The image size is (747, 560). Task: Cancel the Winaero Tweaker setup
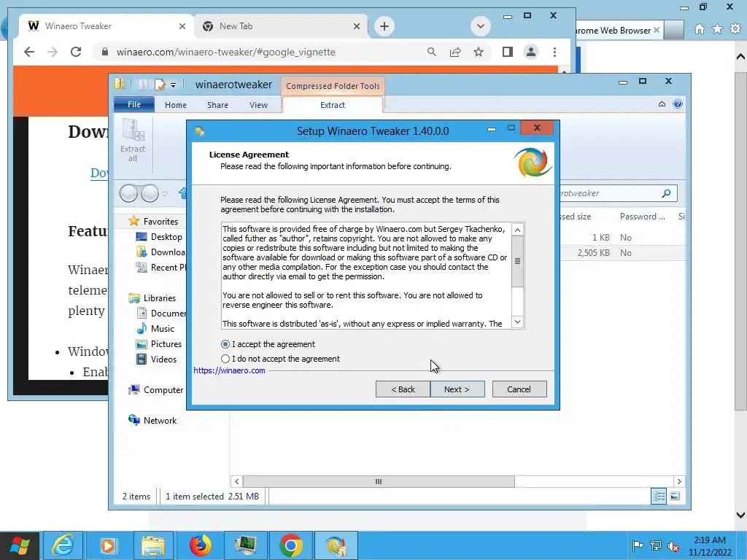click(x=519, y=389)
